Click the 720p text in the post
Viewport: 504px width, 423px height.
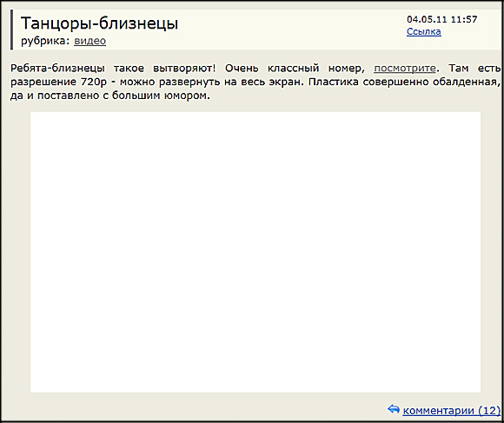pyautogui.click(x=94, y=83)
